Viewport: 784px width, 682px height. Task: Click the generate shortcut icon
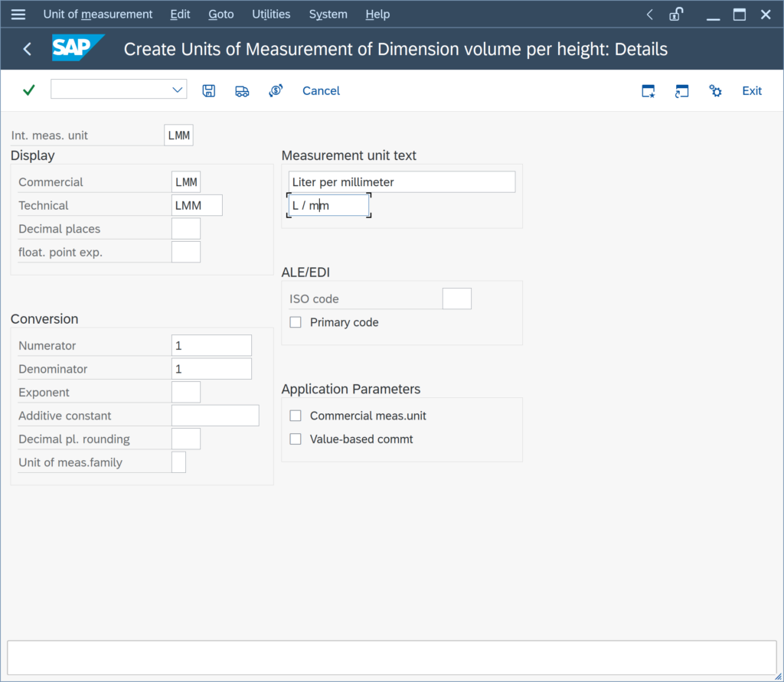click(681, 91)
